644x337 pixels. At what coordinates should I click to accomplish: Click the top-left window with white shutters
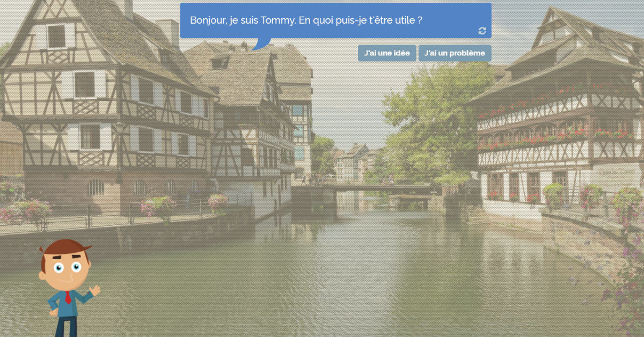tap(56, 36)
